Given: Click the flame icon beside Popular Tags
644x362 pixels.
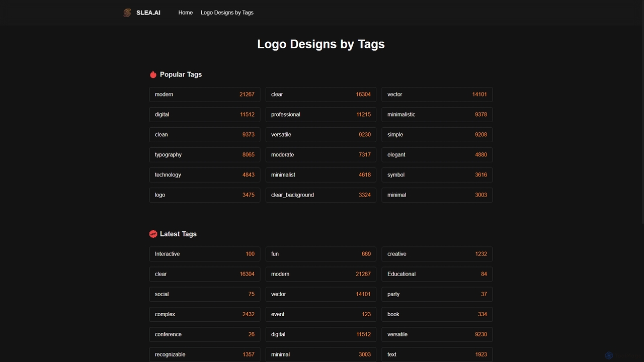Looking at the screenshot, I should click(x=153, y=74).
